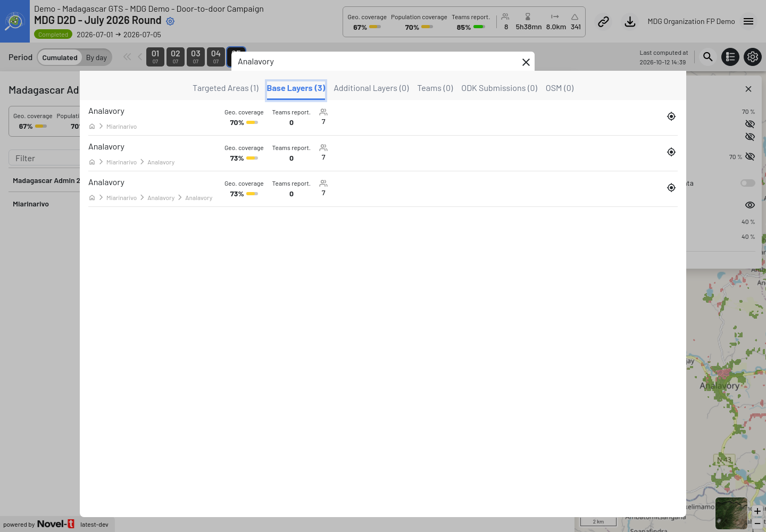Screen dimensions: 766x532
Task: Hide the visible layer eye above 40 %
Action: 750,205
